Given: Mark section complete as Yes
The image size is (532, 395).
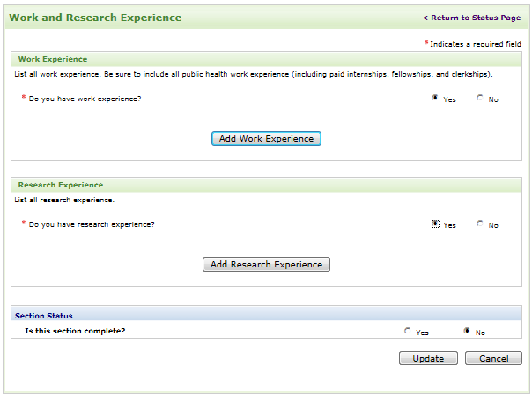Looking at the screenshot, I should pyautogui.click(x=408, y=331).
